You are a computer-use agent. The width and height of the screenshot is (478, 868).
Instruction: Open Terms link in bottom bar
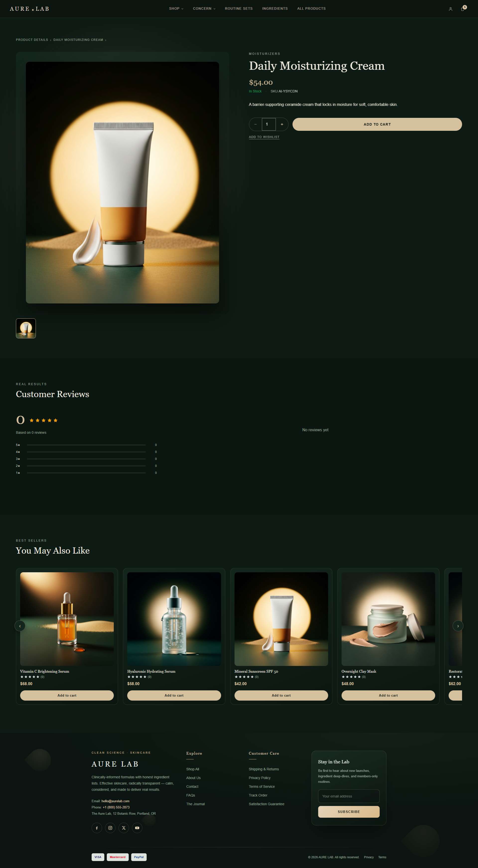click(x=382, y=857)
